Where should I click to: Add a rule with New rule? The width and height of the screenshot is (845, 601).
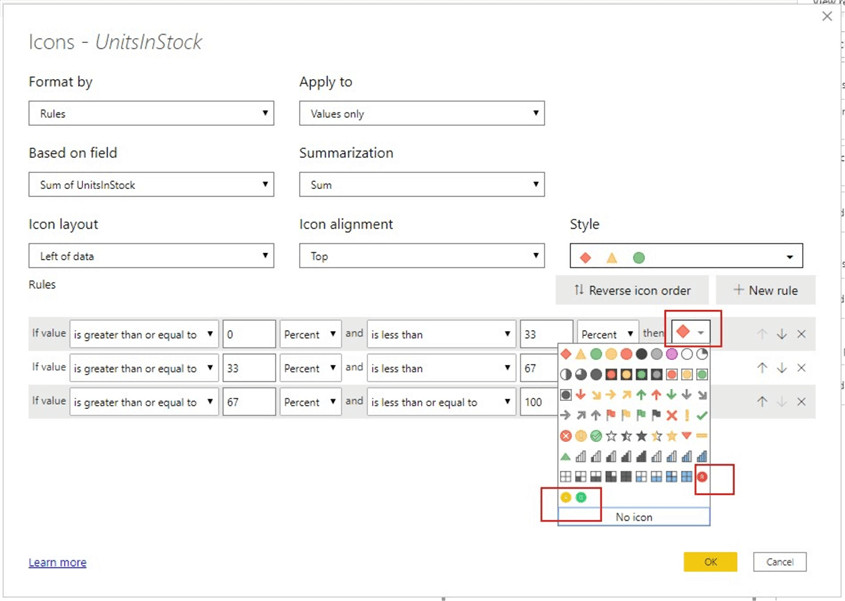766,290
